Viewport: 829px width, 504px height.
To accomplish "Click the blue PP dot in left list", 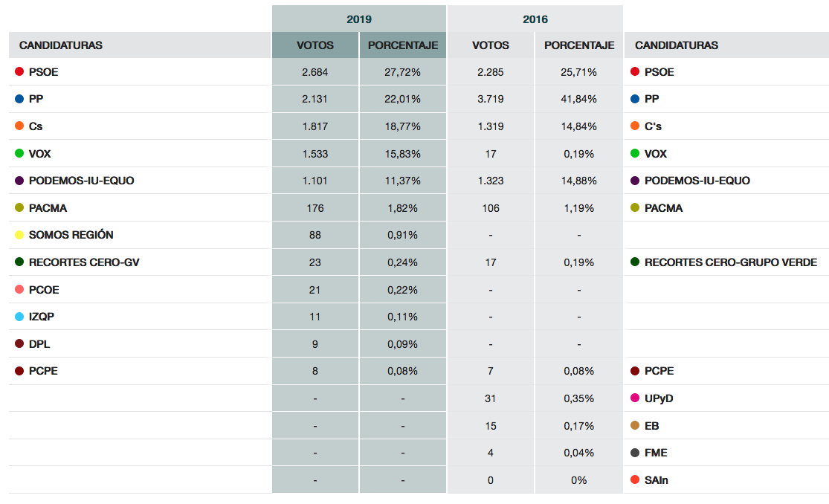I will click(x=19, y=99).
